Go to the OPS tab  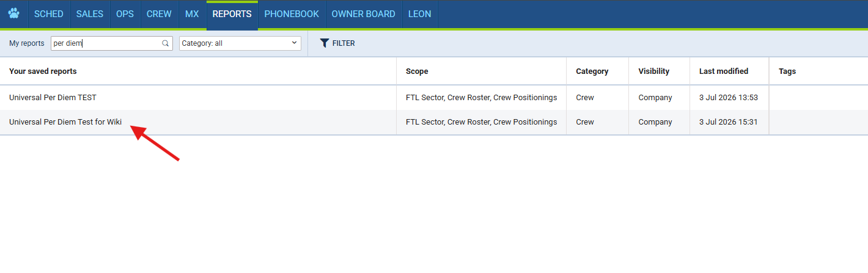tap(125, 14)
